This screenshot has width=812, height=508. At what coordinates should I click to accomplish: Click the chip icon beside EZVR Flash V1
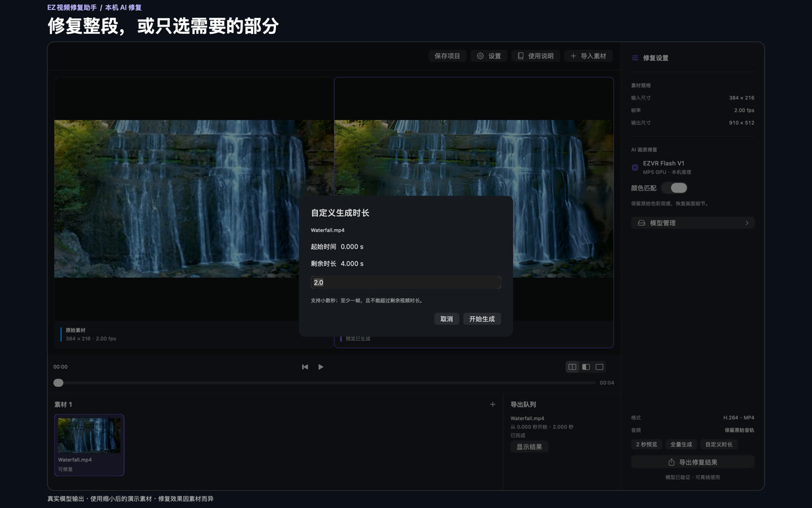(635, 168)
